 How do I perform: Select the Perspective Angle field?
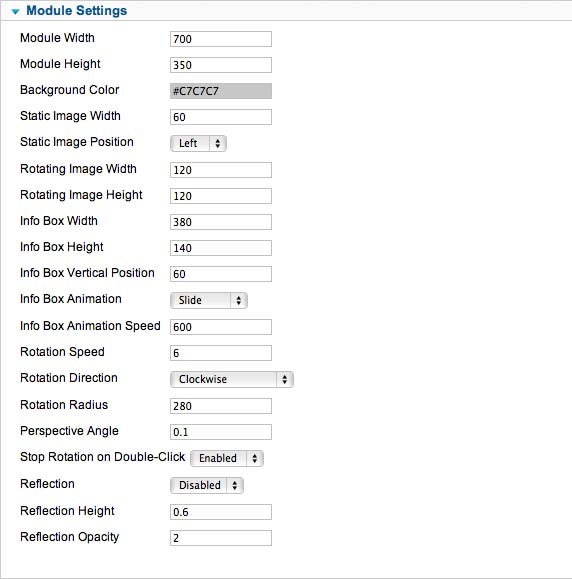click(221, 432)
